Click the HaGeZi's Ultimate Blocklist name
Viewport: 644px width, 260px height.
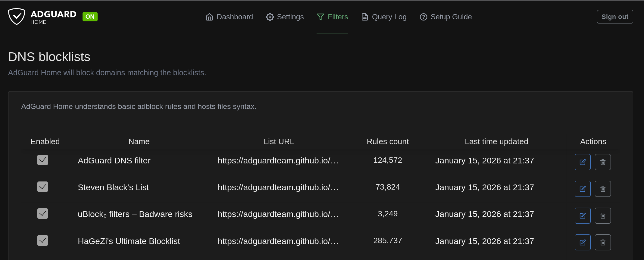(x=129, y=241)
